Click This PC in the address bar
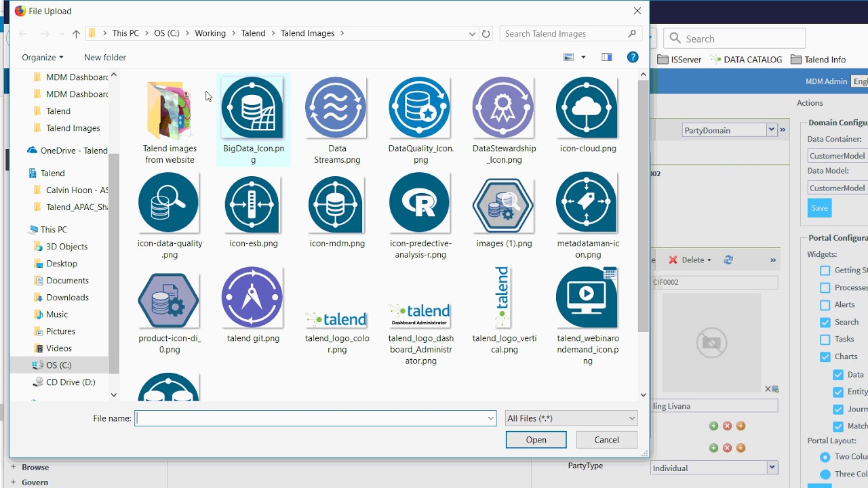The width and height of the screenshot is (868, 488). coord(125,33)
